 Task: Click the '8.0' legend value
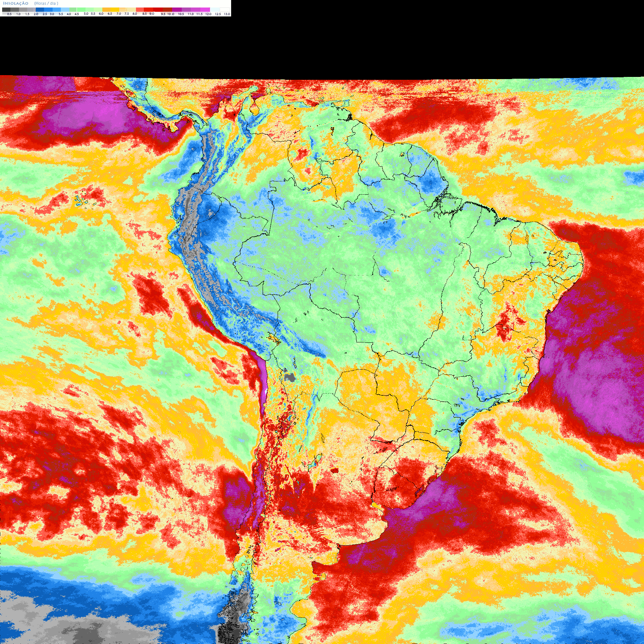pyautogui.click(x=135, y=14)
